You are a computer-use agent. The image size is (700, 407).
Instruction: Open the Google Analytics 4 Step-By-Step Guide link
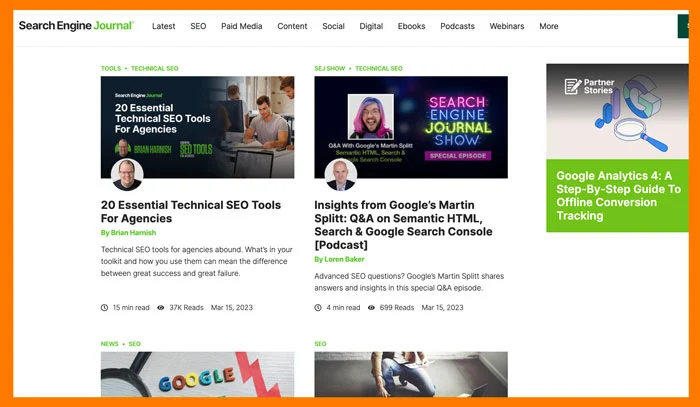618,195
